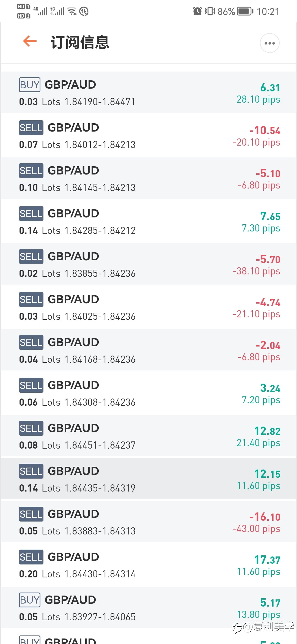Viewport: 297px width, 644px height.
Task: Open the order showing -2.04 loss
Action: click(148, 350)
